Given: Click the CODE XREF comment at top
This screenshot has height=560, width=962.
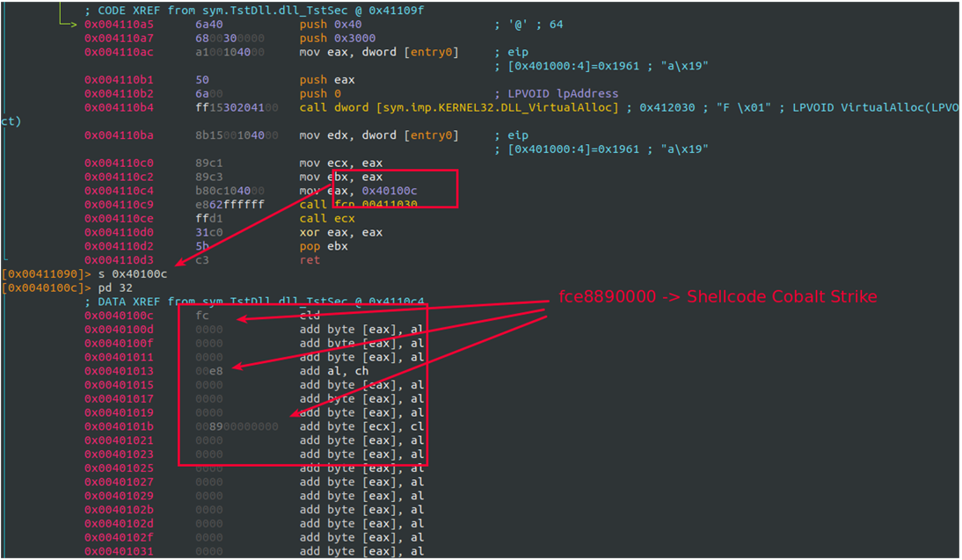Looking at the screenshot, I should pyautogui.click(x=255, y=11).
